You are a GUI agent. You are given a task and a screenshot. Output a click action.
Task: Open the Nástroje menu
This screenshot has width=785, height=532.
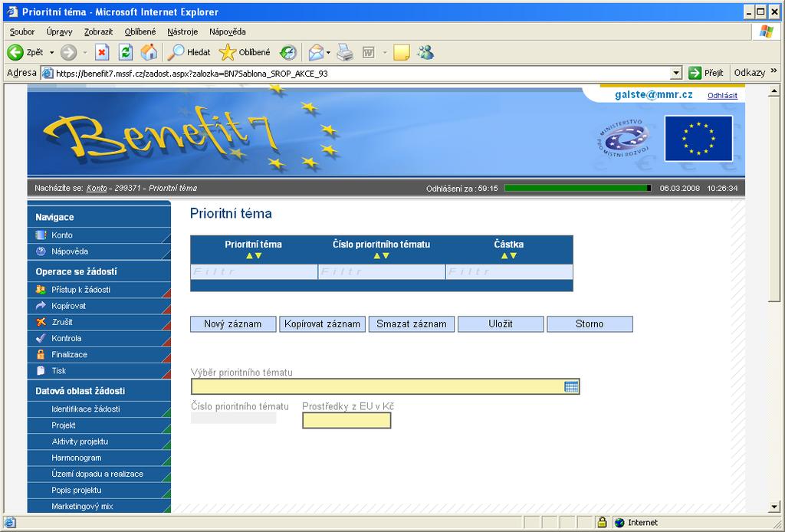click(x=182, y=31)
